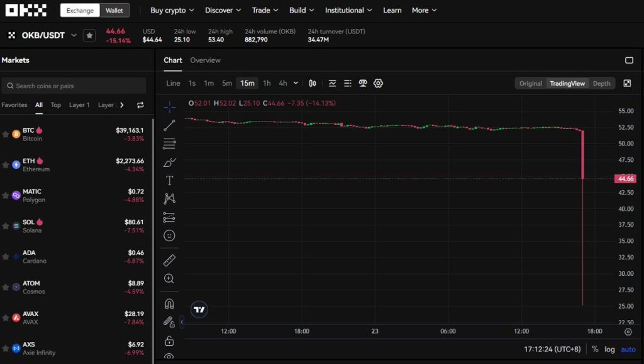Open candlestick chart style icon
This screenshot has width=644, height=364.
pos(313,83)
